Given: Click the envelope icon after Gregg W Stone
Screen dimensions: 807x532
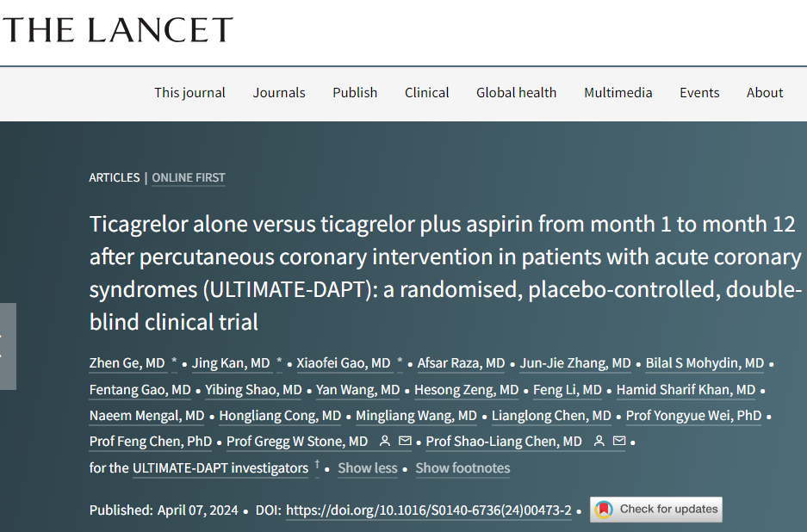Looking at the screenshot, I should [405, 442].
